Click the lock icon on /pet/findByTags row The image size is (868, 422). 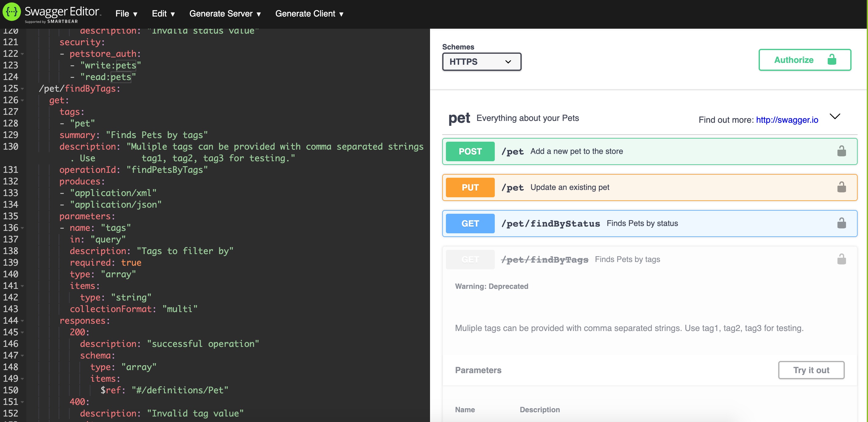click(x=841, y=259)
